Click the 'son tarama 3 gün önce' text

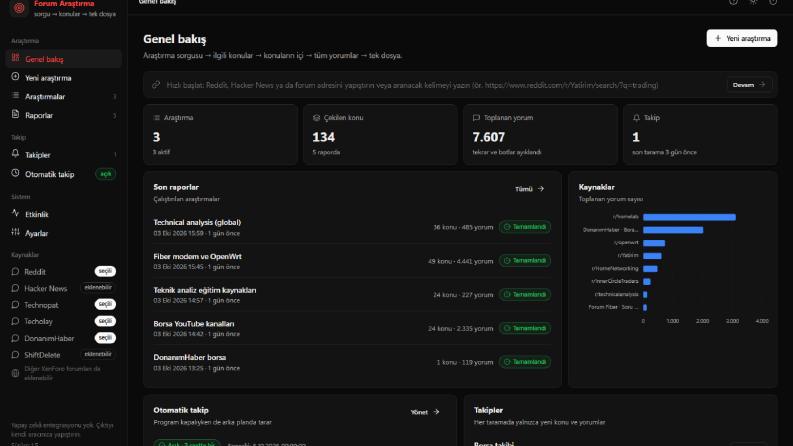pos(664,152)
